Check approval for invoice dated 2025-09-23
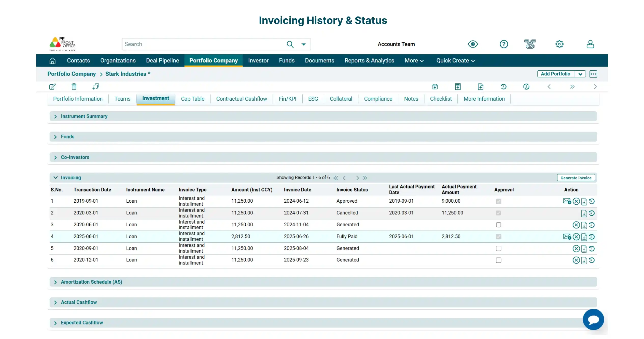 point(498,260)
